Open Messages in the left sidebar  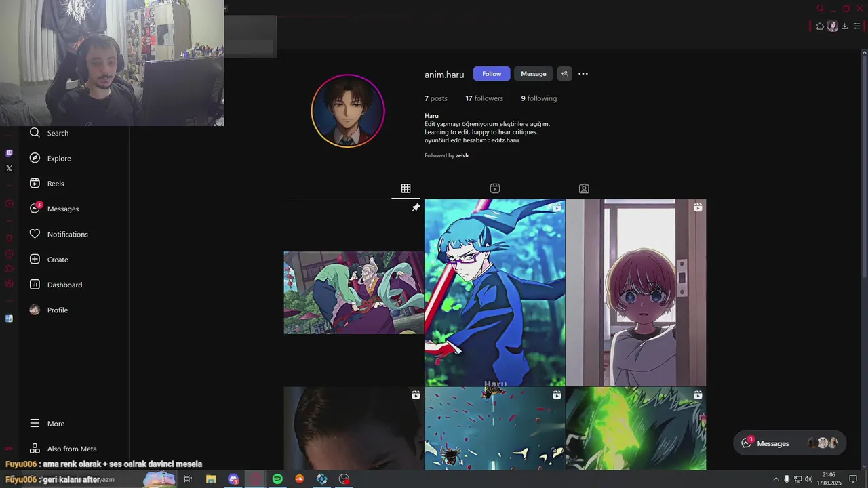[54, 209]
